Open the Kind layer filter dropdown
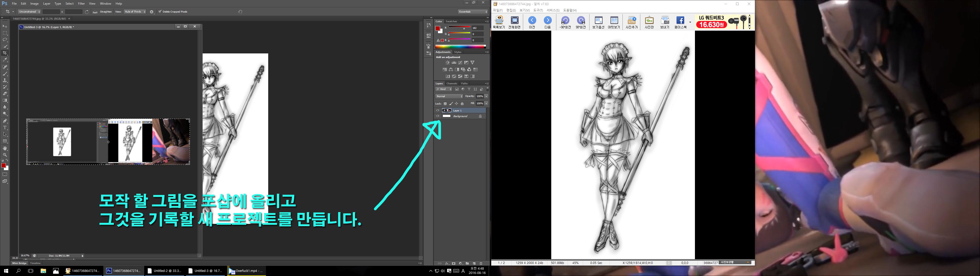This screenshot has width=980, height=276. click(x=444, y=89)
